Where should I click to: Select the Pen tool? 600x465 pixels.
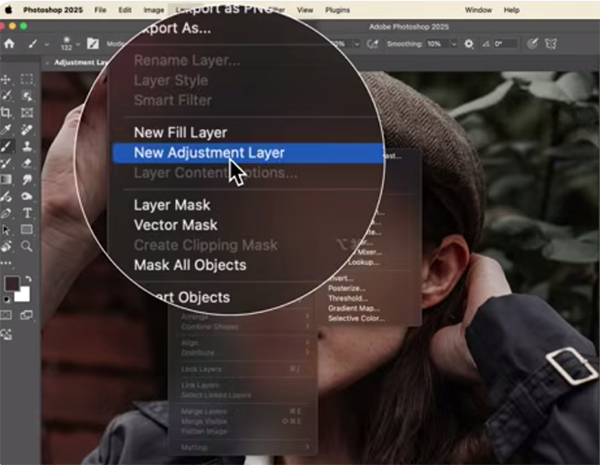(6, 213)
